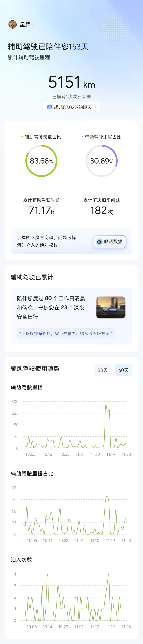Tap the 71.17h driving duration stat
This screenshot has width=143, height=644.
click(41, 210)
